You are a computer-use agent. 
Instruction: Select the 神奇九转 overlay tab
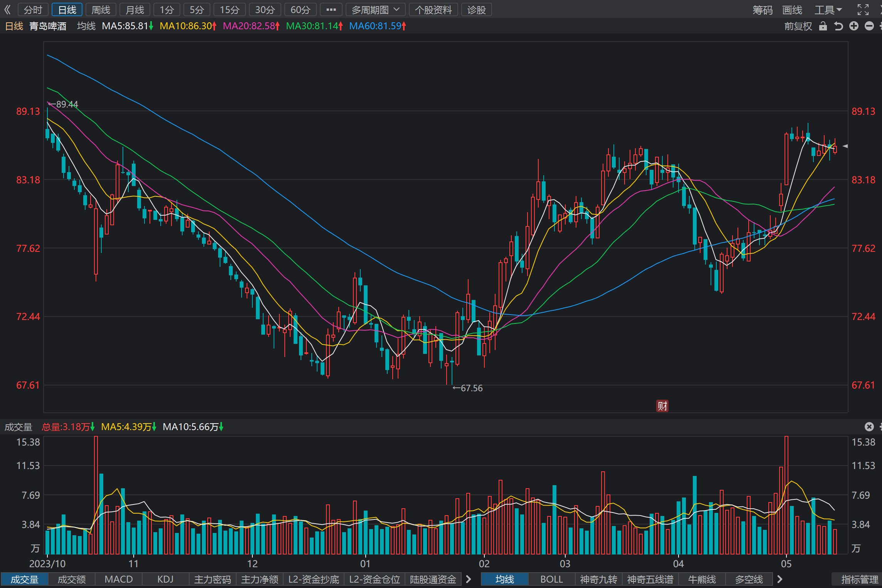coord(599,580)
